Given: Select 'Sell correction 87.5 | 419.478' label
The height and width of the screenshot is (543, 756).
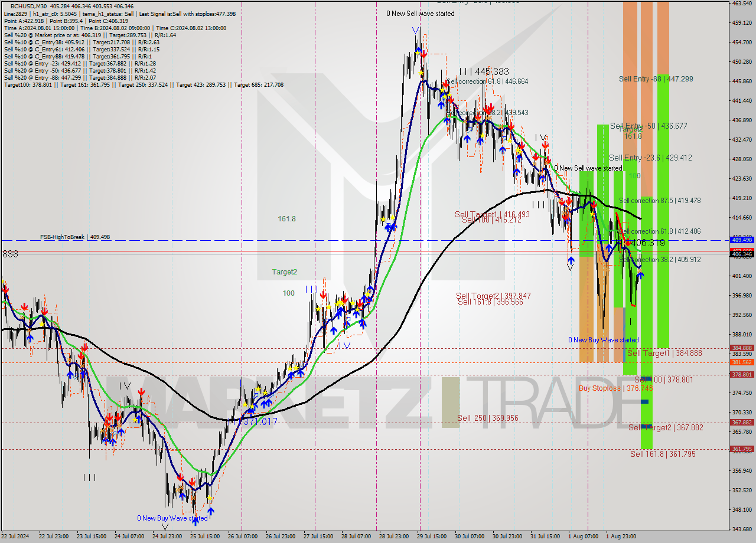Looking at the screenshot, I should 660,201.
